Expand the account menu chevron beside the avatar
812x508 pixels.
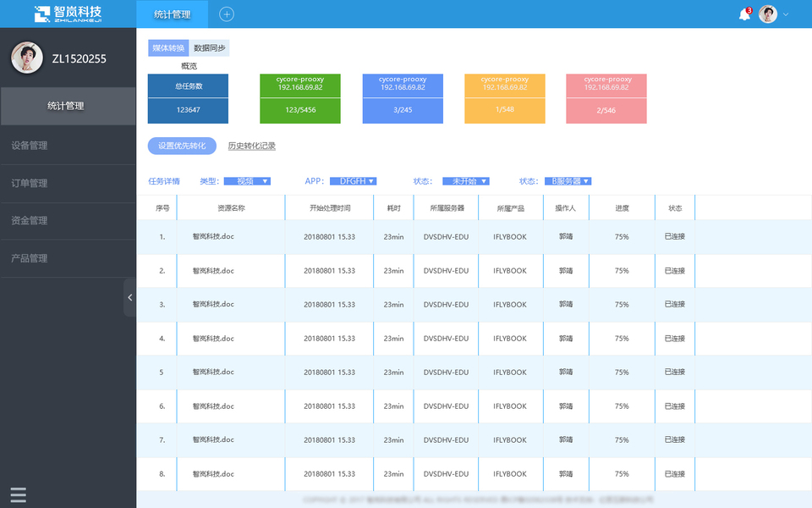(x=786, y=14)
